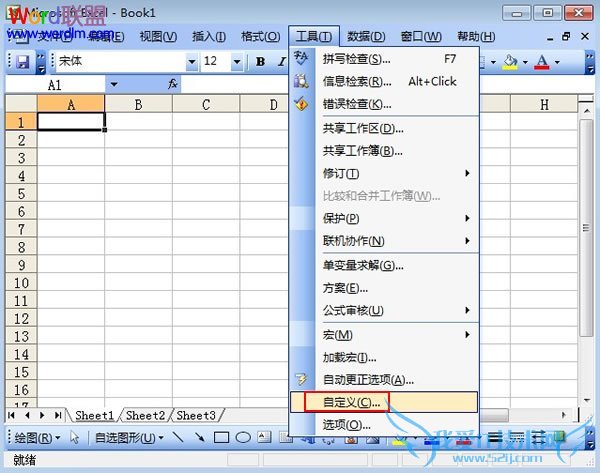Image resolution: width=600 pixels, height=473 pixels.
Task: Go to previous sheet tab navigation arrow
Action: tap(27, 415)
